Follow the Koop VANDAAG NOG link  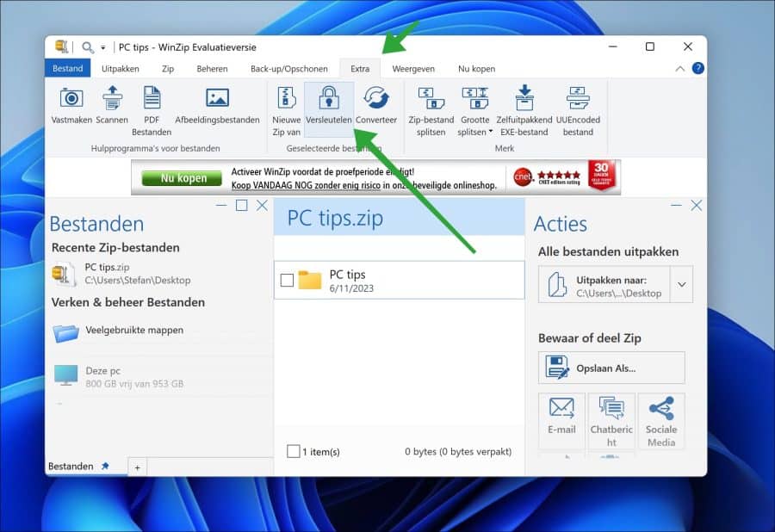tap(306, 185)
